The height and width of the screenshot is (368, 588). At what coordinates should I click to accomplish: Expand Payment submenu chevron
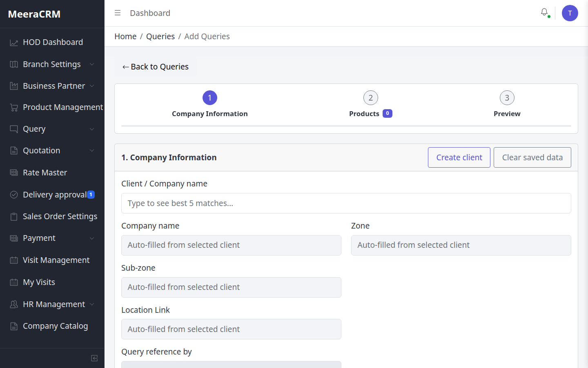click(92, 238)
